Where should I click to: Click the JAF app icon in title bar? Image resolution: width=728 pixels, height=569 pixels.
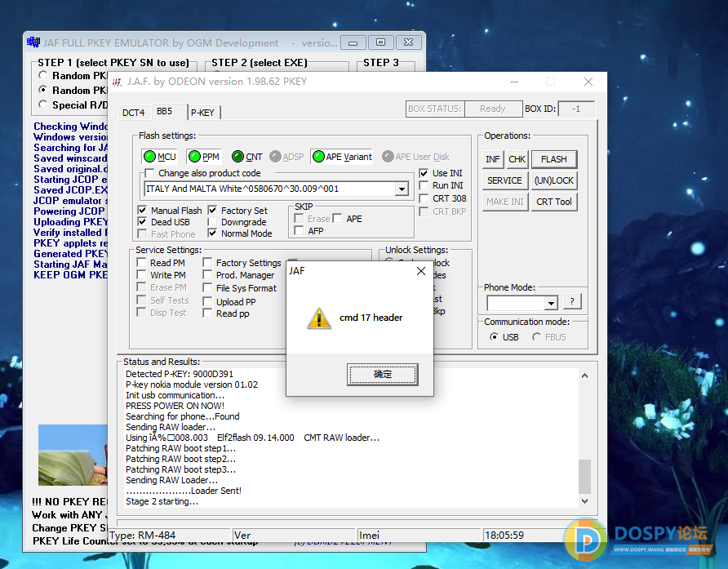click(117, 82)
